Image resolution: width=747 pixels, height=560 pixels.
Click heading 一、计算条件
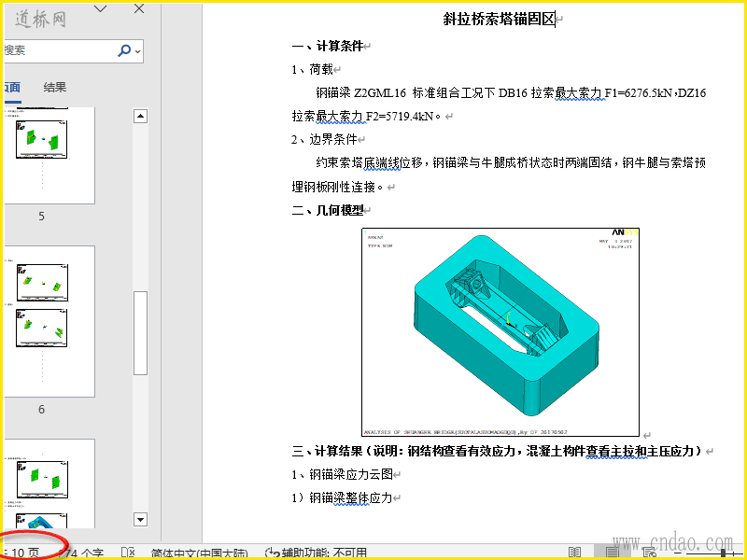tap(328, 46)
